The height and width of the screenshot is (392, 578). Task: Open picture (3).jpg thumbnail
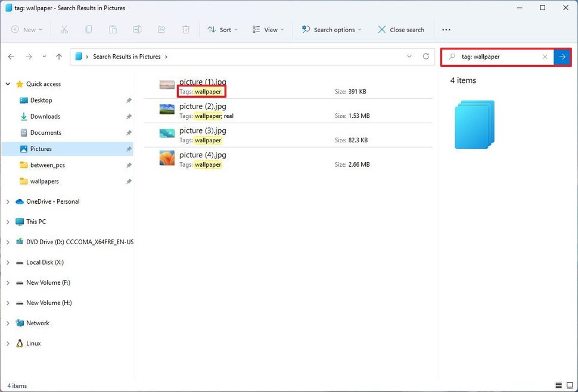167,133
